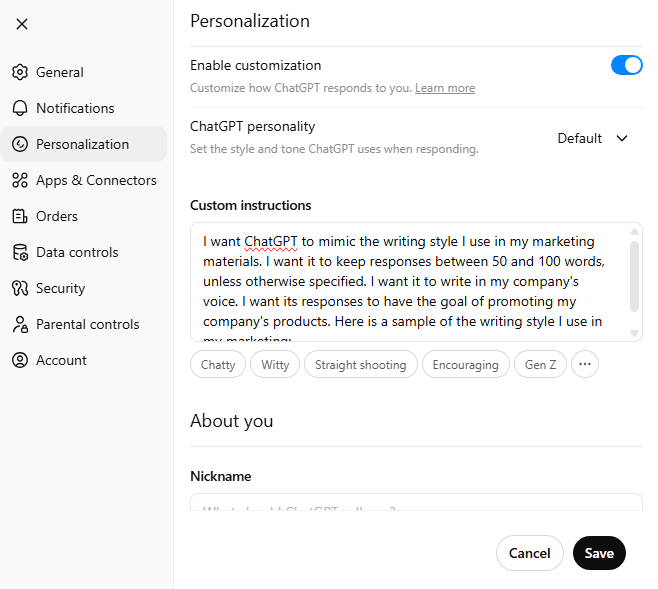Image resolution: width=658 pixels, height=589 pixels.
Task: Open the Personalization settings tab
Action: coord(82,144)
